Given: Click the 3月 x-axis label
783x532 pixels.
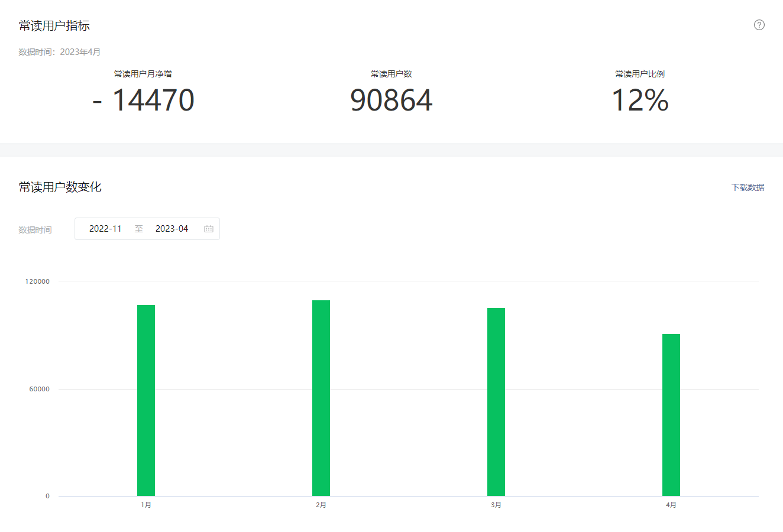Looking at the screenshot, I should pyautogui.click(x=496, y=505).
